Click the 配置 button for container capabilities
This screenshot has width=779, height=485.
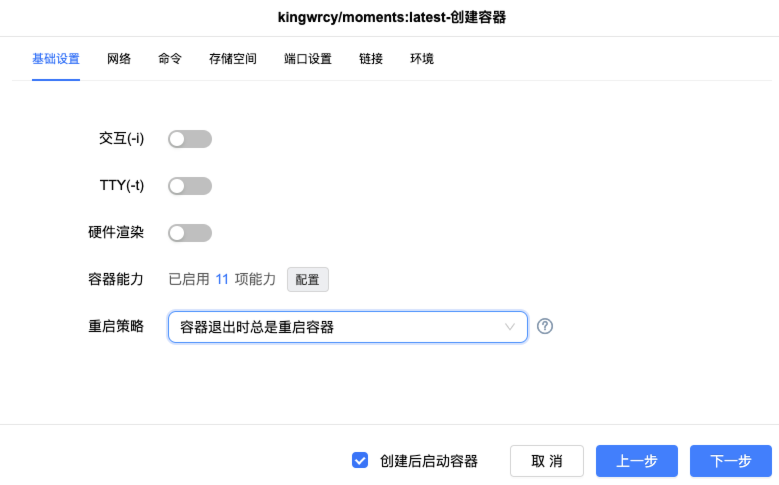(308, 280)
